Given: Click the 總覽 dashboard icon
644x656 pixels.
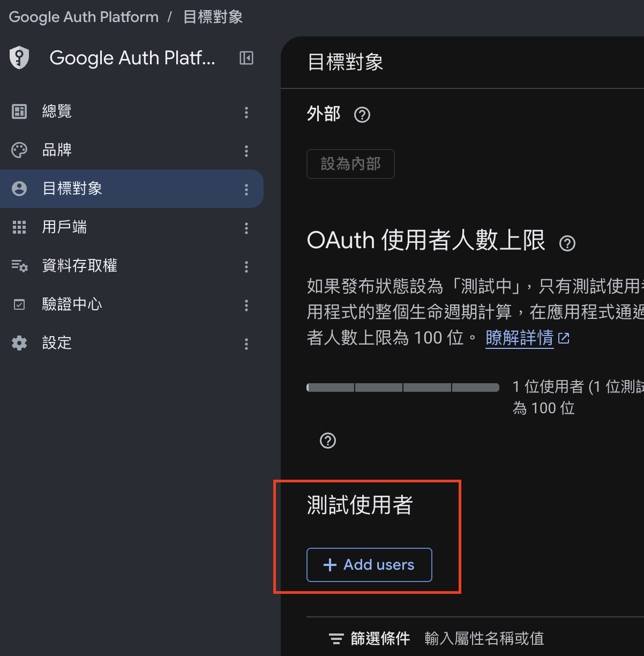Looking at the screenshot, I should pyautogui.click(x=19, y=111).
